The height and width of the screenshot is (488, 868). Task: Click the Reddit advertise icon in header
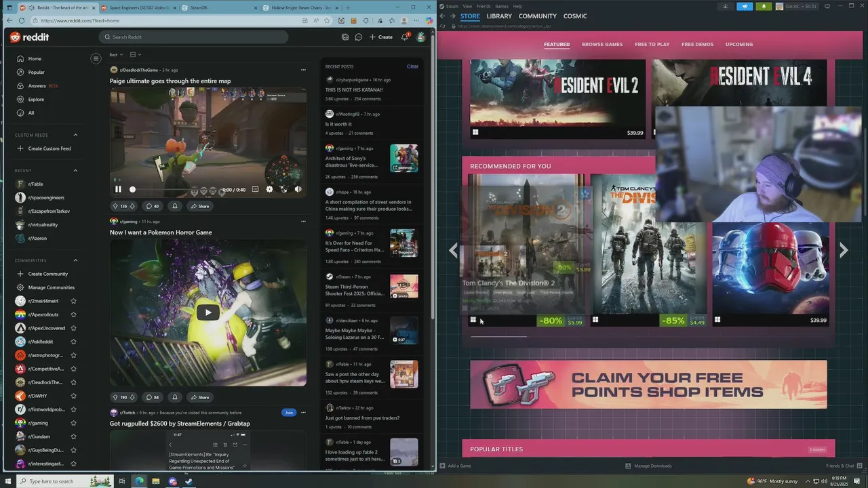coord(345,37)
